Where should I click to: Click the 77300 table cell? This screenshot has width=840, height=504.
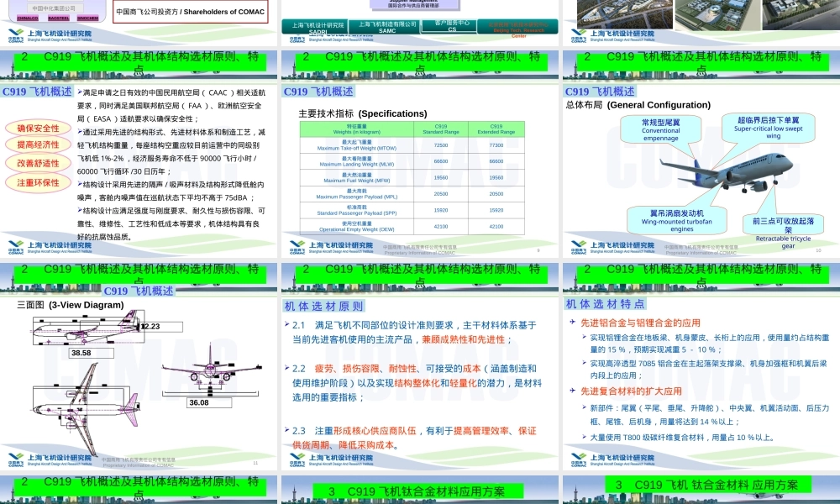(x=496, y=145)
